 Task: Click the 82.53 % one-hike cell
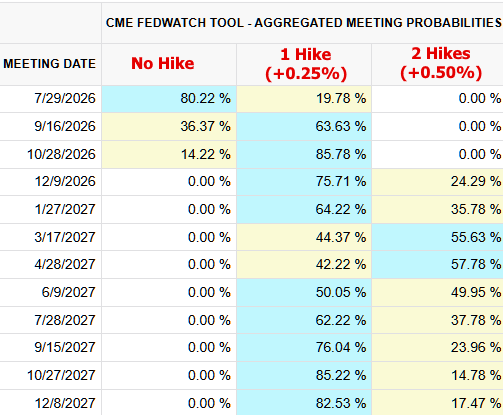click(x=304, y=403)
